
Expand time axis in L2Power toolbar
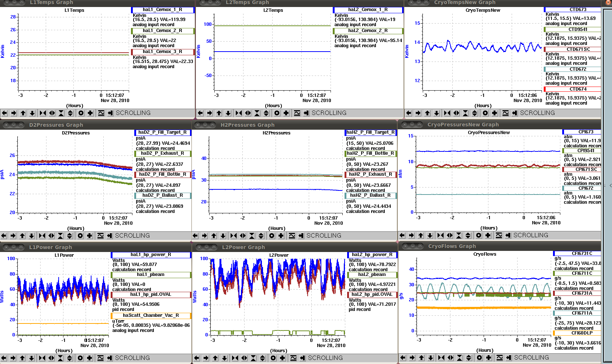click(x=244, y=358)
